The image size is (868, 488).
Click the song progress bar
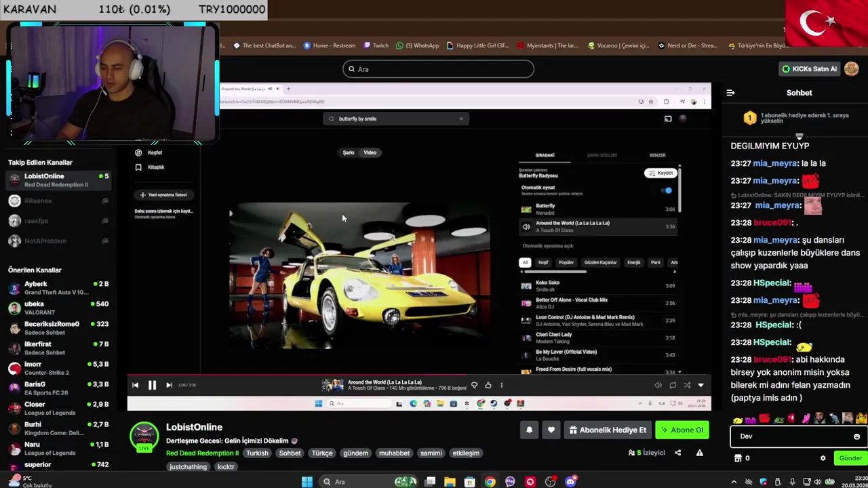pos(418,374)
